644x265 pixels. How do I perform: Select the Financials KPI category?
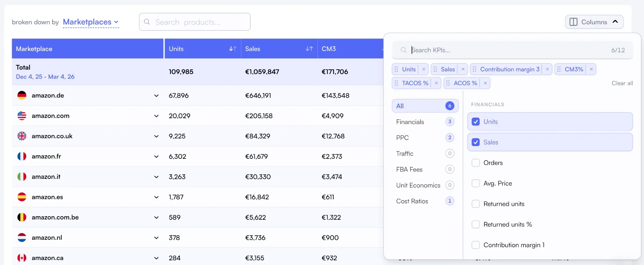click(x=425, y=122)
